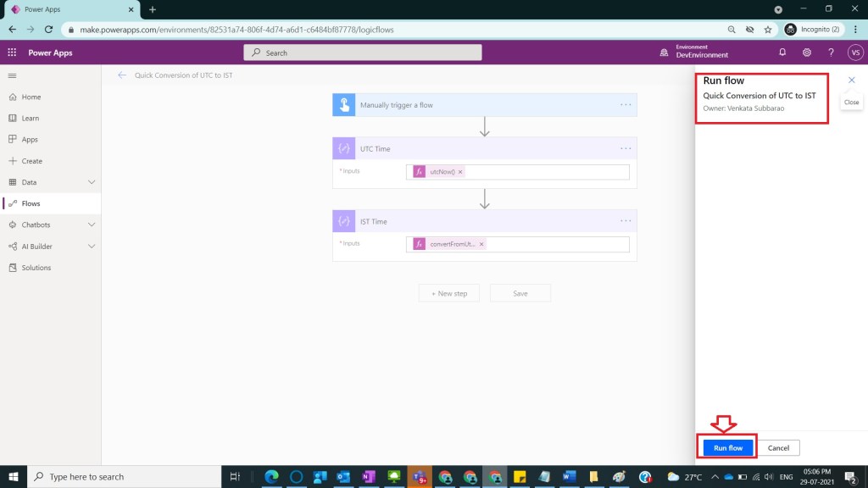This screenshot has width=868, height=488.
Task: Open the app launcher waffle icon
Action: tap(12, 53)
